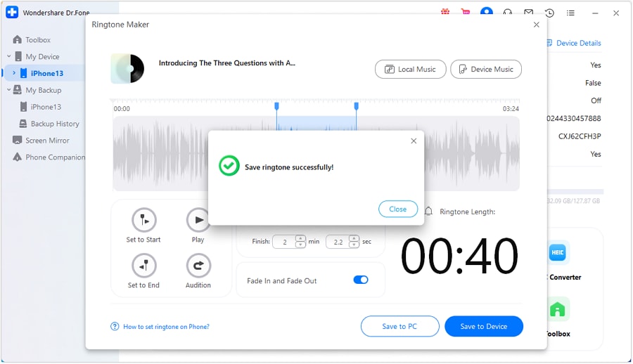Minimize the Dr.Fone main window
The height and width of the screenshot is (364, 633).
tap(595, 13)
